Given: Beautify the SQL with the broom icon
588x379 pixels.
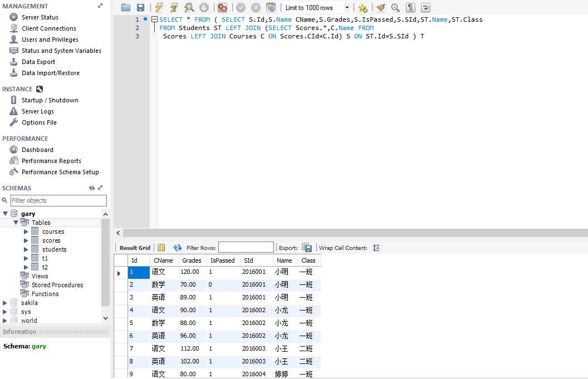Looking at the screenshot, I should point(381,7).
